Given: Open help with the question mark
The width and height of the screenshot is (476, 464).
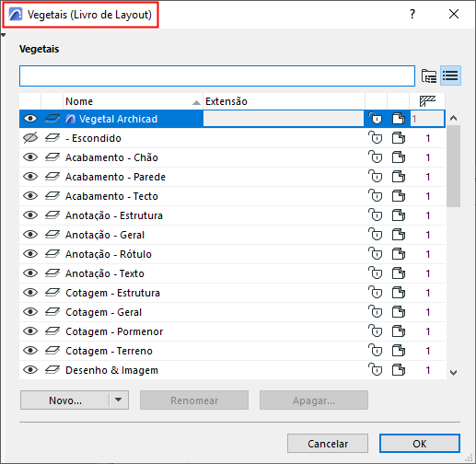Looking at the screenshot, I should point(412,14).
